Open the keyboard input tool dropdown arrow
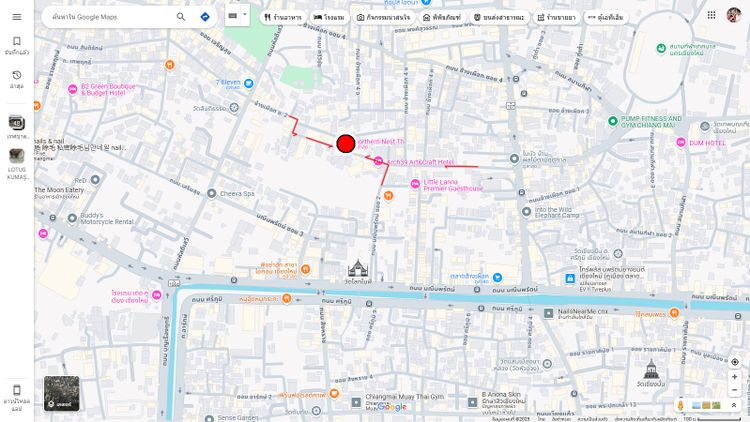Screen dimensions: 750x422 point(245,14)
